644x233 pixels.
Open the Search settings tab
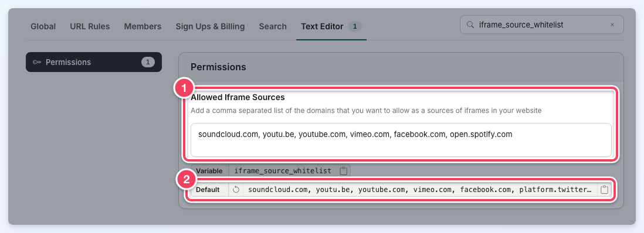click(273, 26)
